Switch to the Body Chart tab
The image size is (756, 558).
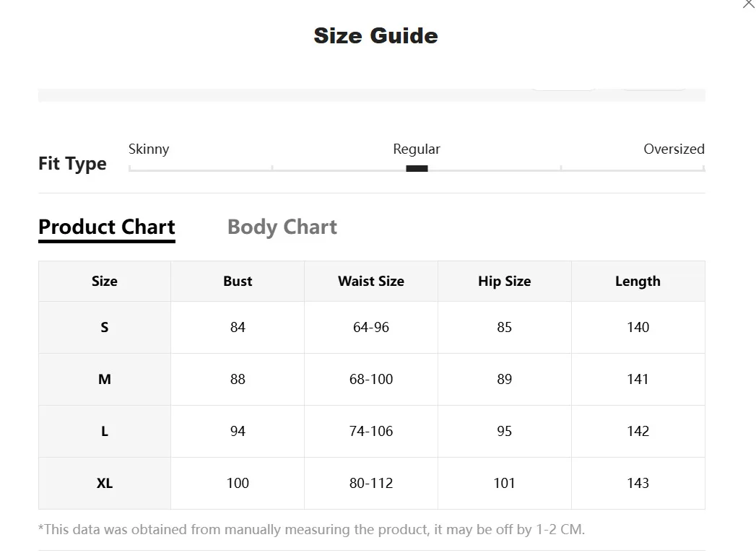tap(282, 227)
